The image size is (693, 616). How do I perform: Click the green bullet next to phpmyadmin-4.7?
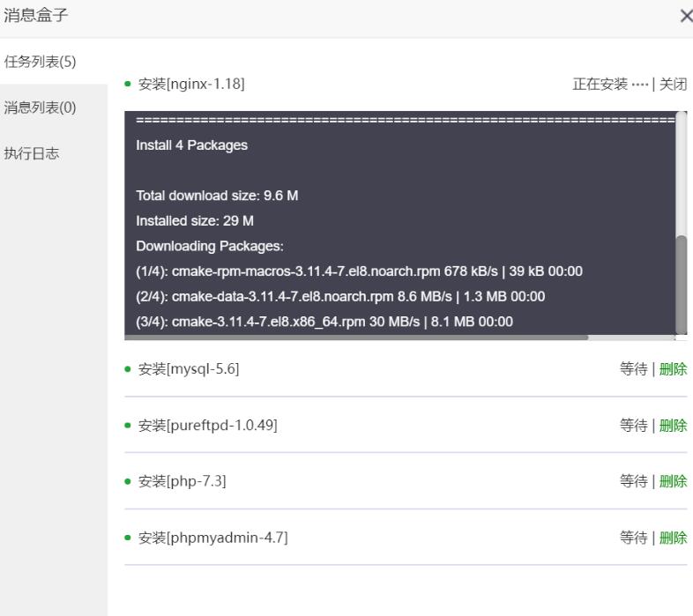[128, 538]
